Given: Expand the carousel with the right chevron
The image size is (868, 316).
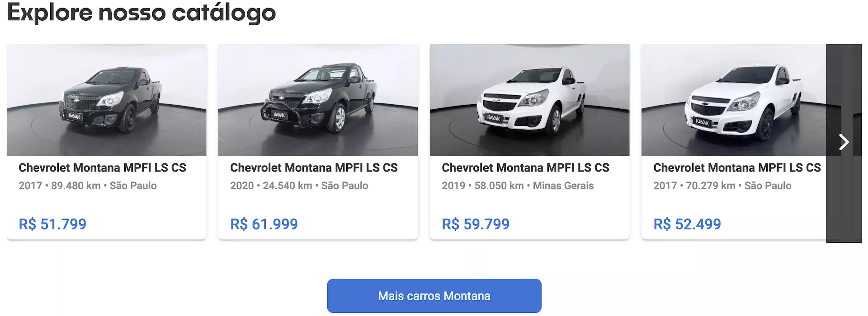Looking at the screenshot, I should click(x=844, y=142).
